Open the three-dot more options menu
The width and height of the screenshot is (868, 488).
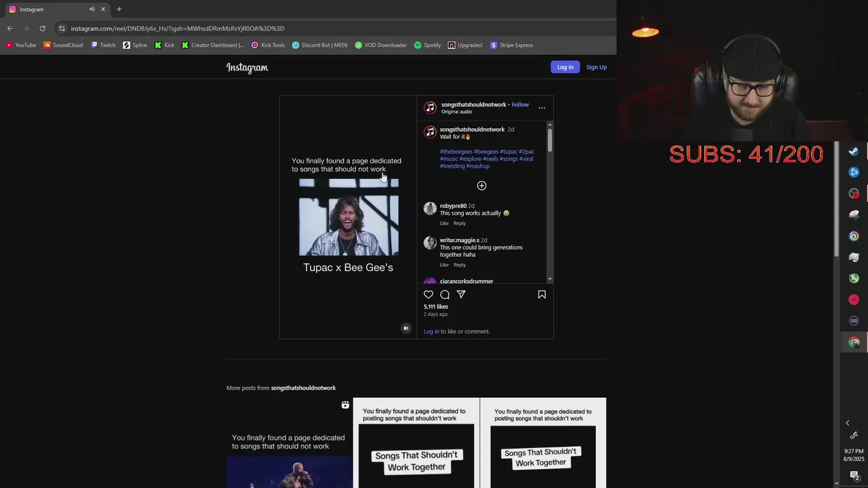(542, 108)
